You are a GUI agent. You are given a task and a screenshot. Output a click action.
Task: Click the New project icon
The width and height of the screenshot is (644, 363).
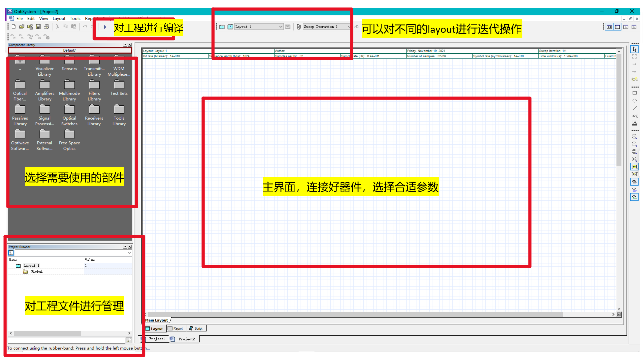14,26
